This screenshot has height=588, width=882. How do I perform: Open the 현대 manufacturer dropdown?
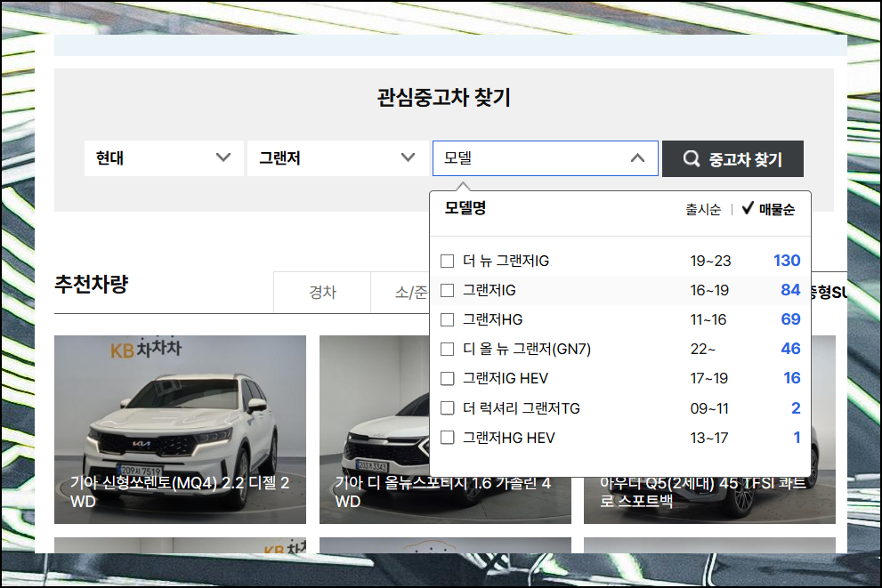(x=164, y=158)
